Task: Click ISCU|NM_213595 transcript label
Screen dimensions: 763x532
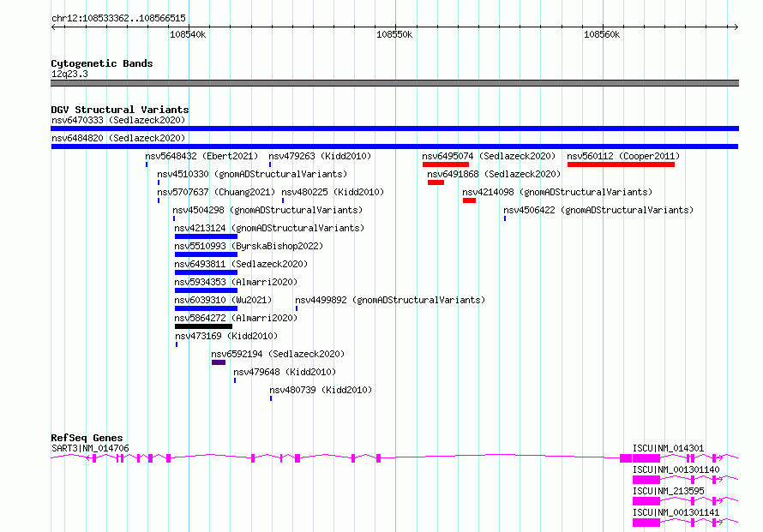Action: click(668, 491)
